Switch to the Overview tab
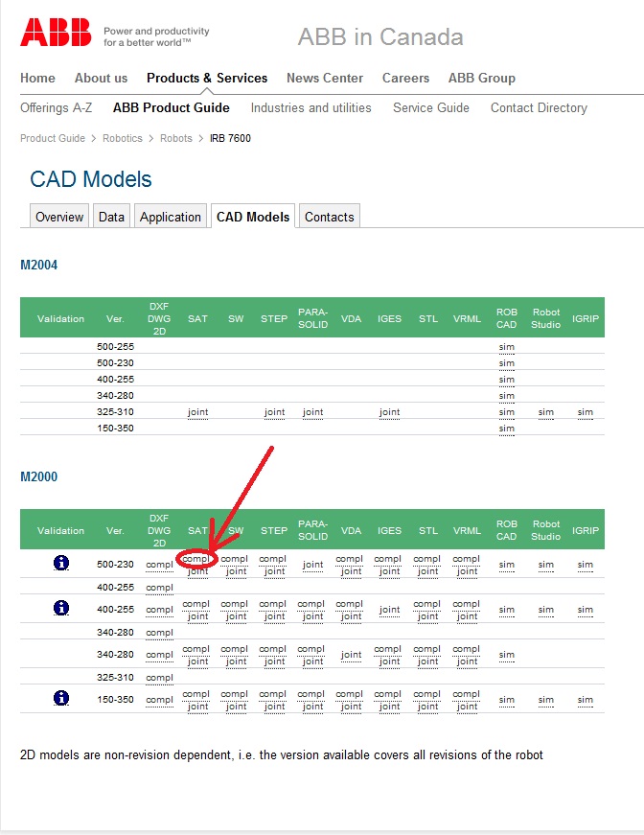The image size is (644, 835). [x=59, y=217]
